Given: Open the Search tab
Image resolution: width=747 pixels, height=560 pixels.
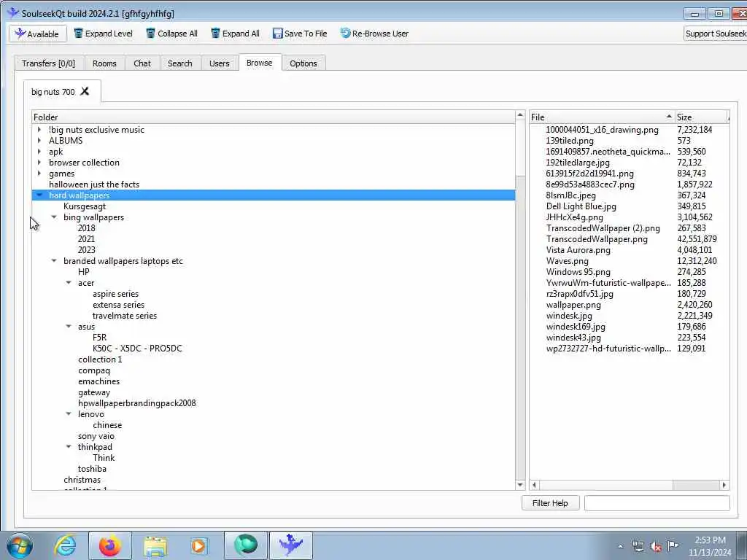Looking at the screenshot, I should click(x=179, y=63).
